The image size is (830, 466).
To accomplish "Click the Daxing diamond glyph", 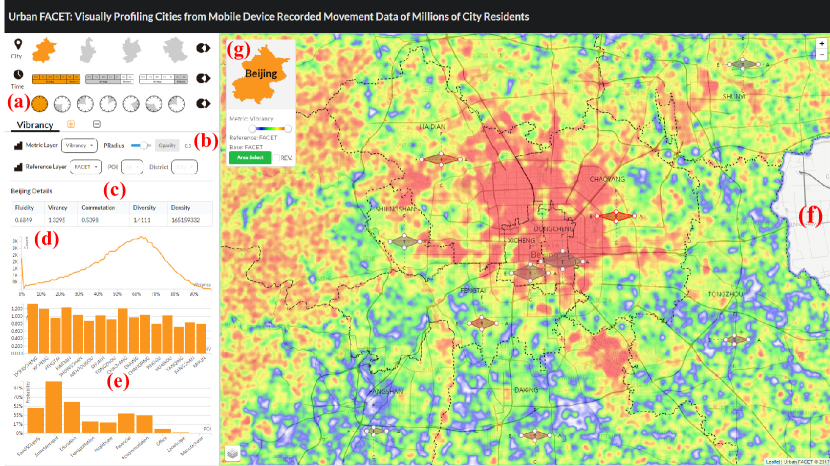I will click(534, 435).
